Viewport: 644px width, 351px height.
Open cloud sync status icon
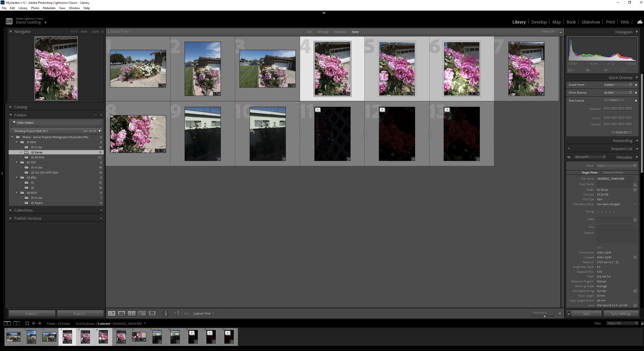click(639, 22)
